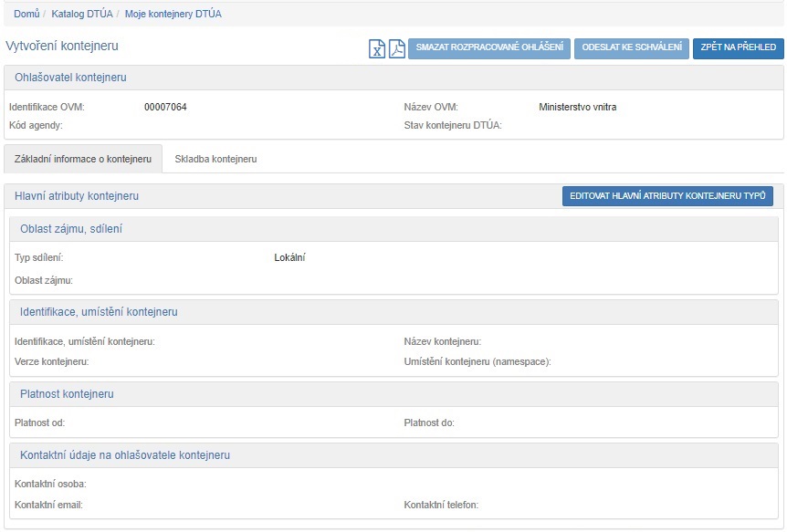Export the container to Excel
787x532 pixels.
[377, 48]
